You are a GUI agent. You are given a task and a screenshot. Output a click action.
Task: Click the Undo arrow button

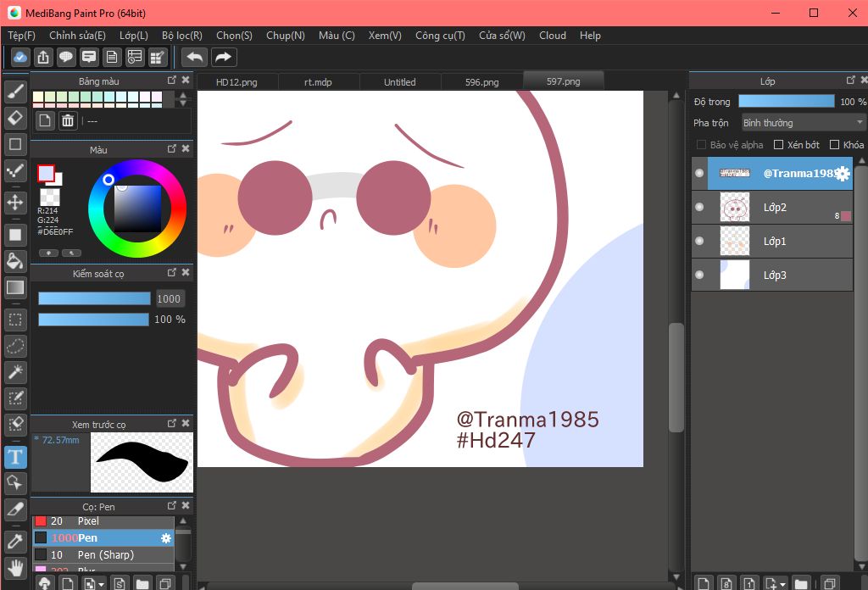pos(194,57)
